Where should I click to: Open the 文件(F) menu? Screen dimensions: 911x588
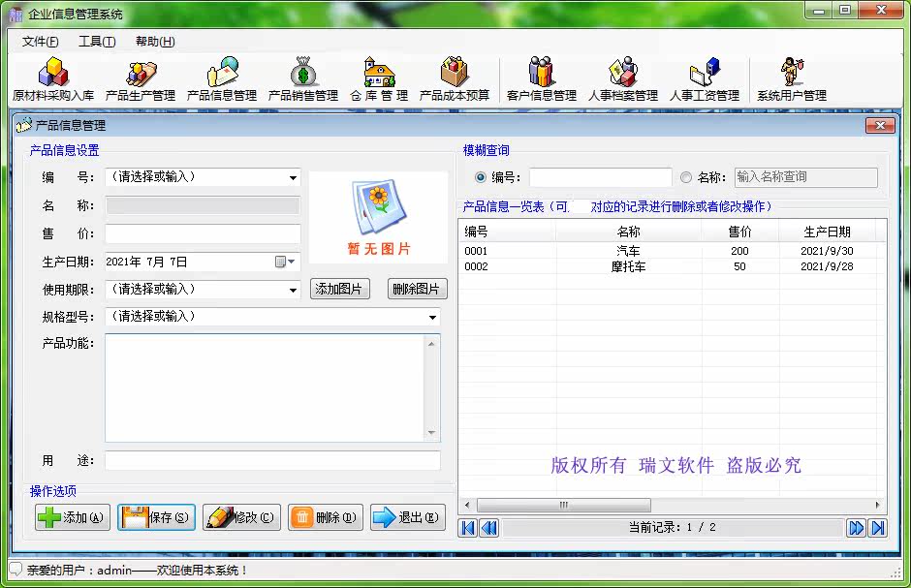(x=40, y=42)
